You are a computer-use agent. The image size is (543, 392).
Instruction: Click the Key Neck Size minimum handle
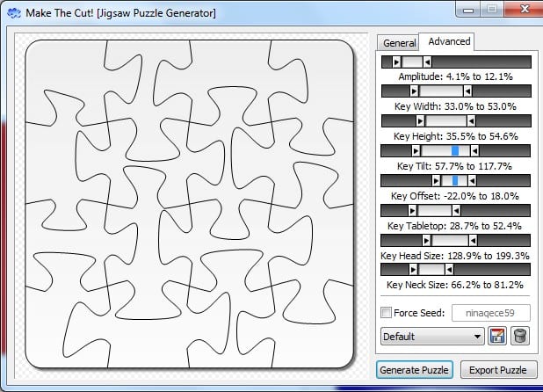(x=413, y=269)
